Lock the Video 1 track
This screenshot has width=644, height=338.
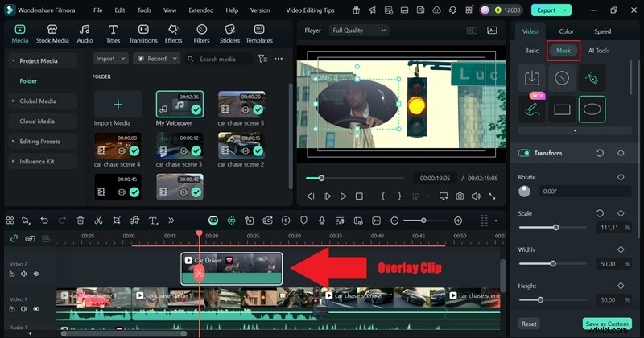[12, 309]
